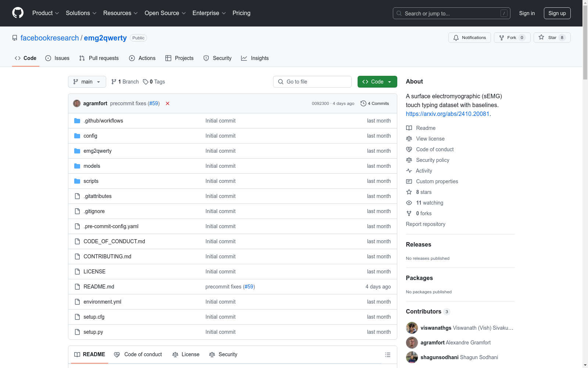Open the CONTRIBUTING.md file
Viewport: 588px width, 368px height.
coord(107,256)
